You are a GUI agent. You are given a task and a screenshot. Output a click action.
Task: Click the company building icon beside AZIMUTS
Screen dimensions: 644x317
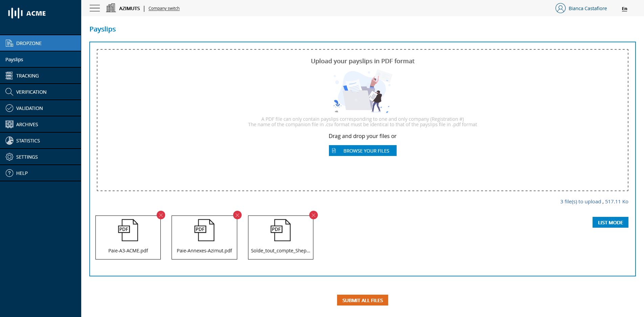(x=111, y=7)
